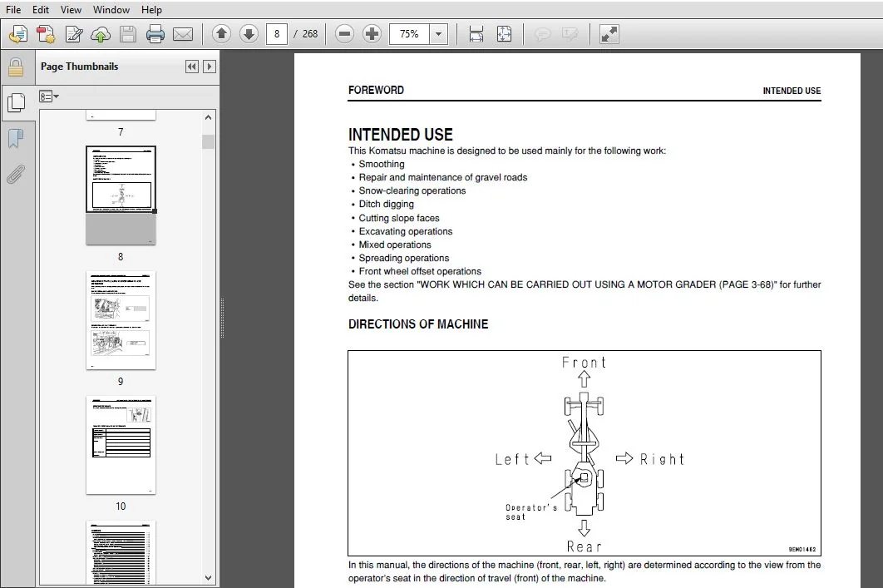Click the Save (floppy disk) icon
This screenshot has height=588, width=883.
pos(128,34)
